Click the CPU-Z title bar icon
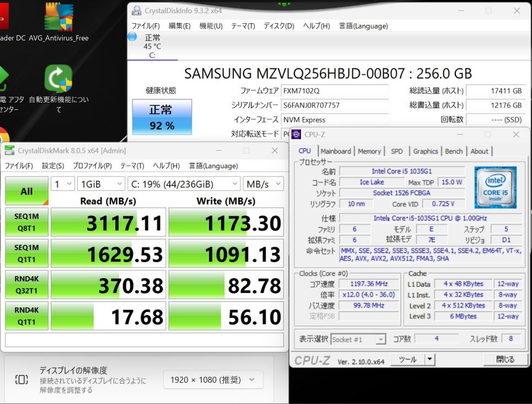The width and height of the screenshot is (532, 404). tap(296, 134)
